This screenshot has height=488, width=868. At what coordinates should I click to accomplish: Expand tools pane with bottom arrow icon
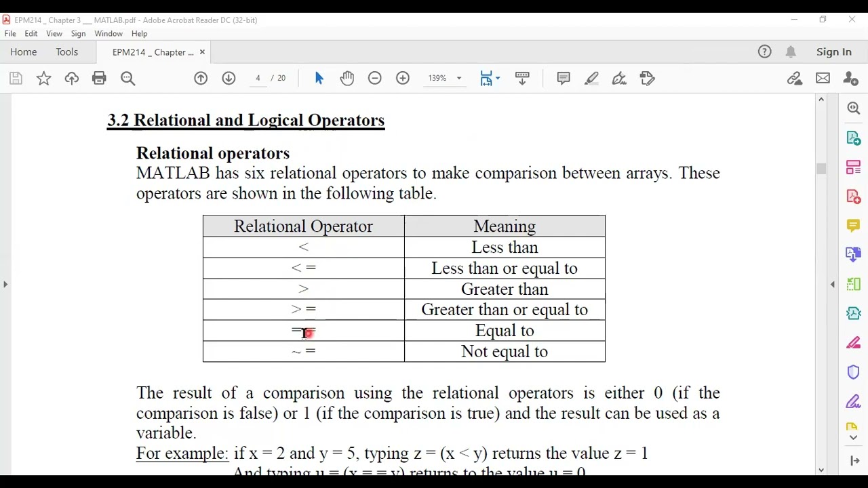(854, 461)
